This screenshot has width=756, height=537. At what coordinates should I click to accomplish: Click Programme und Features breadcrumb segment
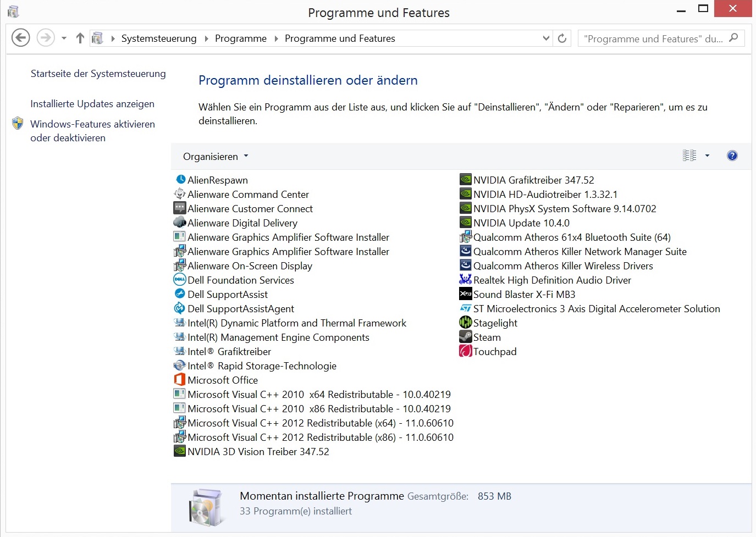340,38
